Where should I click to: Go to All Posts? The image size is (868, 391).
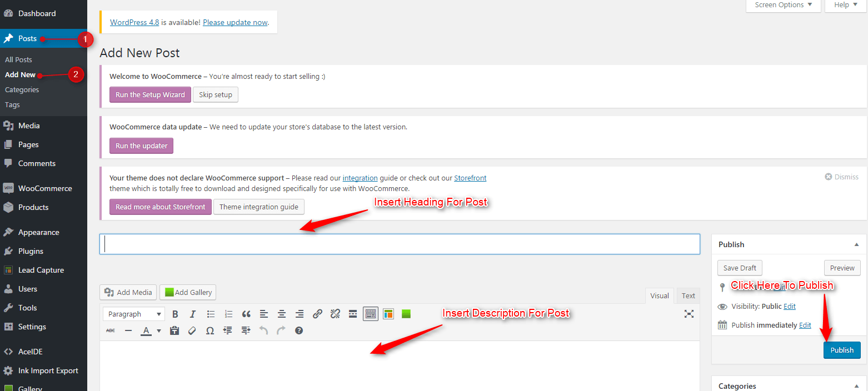pyautogui.click(x=18, y=59)
